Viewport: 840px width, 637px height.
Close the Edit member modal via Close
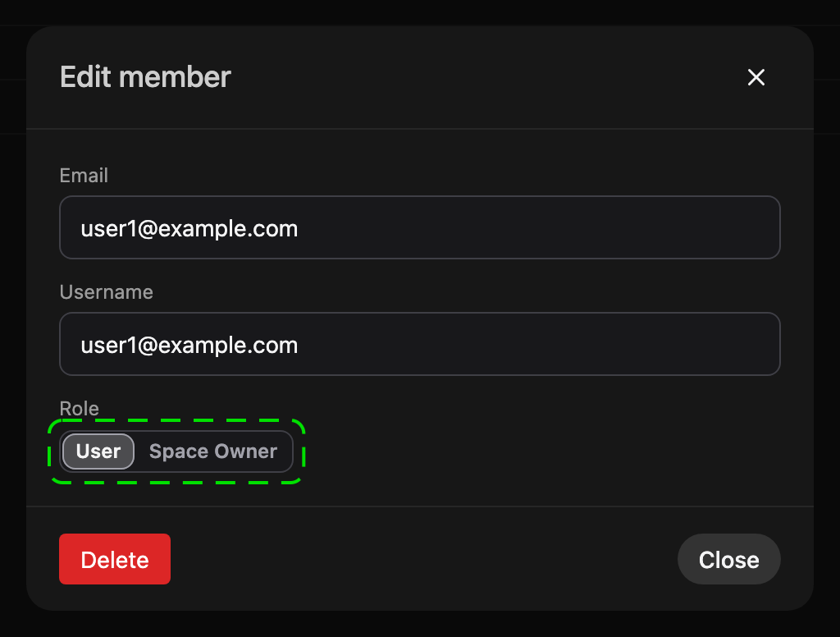tap(728, 559)
